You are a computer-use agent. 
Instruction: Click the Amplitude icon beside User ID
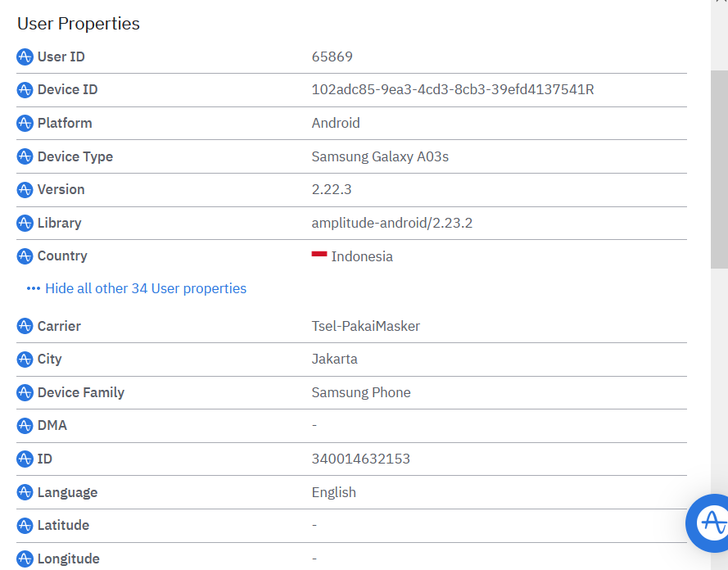pos(25,57)
